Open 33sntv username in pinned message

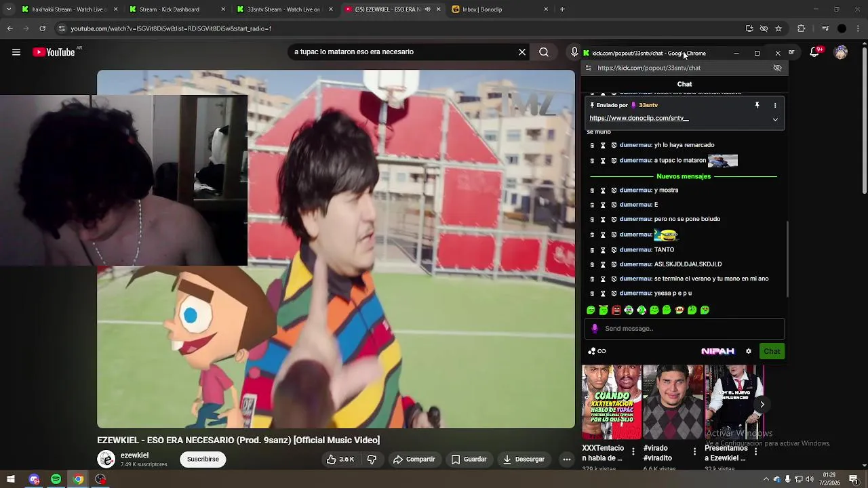(648, 105)
